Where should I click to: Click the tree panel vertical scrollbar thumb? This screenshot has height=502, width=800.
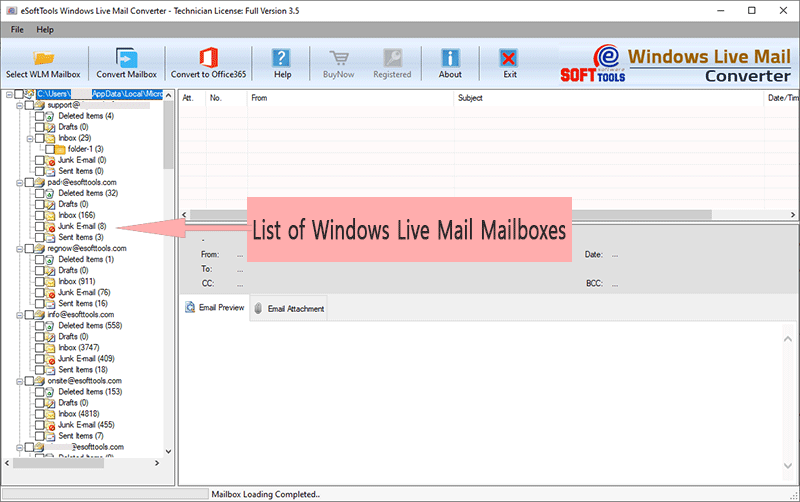168,134
